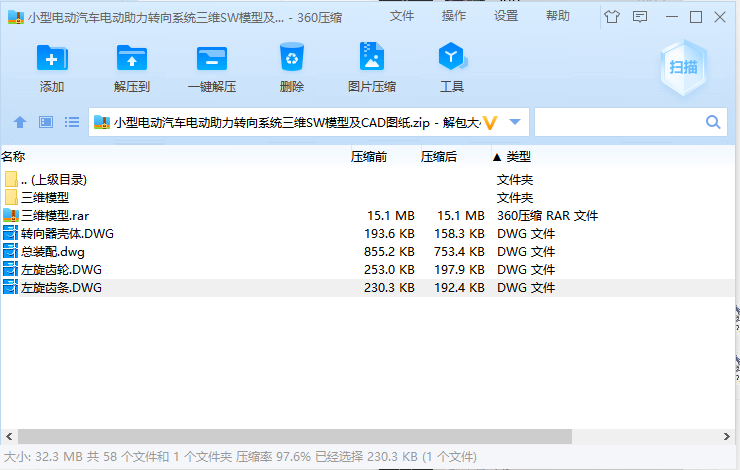Click the 360压缩 RAR 文件 type cell
This screenshot has height=470, width=740.
pyautogui.click(x=547, y=216)
